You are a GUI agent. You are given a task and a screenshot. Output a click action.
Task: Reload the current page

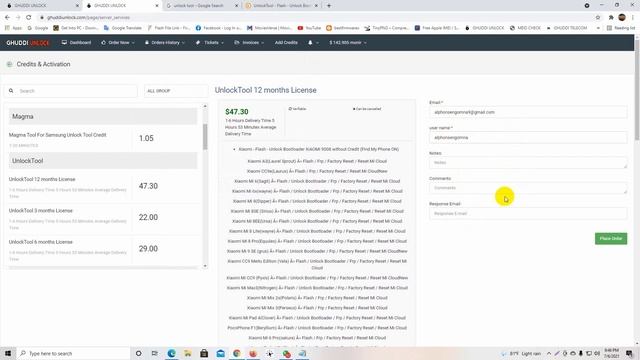29,18
